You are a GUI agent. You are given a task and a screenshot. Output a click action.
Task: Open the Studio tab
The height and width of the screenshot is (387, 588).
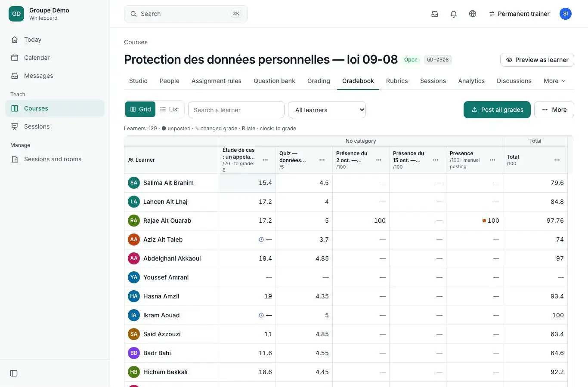(138, 81)
